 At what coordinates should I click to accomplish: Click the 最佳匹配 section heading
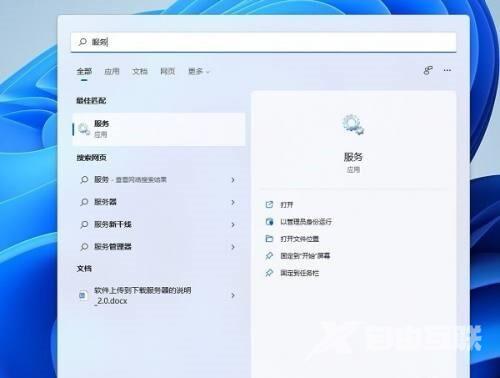[91, 100]
